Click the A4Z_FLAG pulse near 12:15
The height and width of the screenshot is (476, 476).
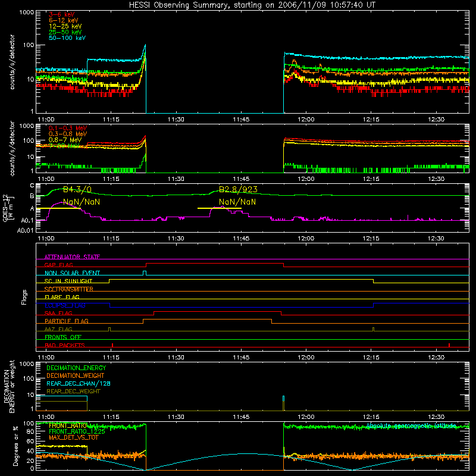(374, 329)
